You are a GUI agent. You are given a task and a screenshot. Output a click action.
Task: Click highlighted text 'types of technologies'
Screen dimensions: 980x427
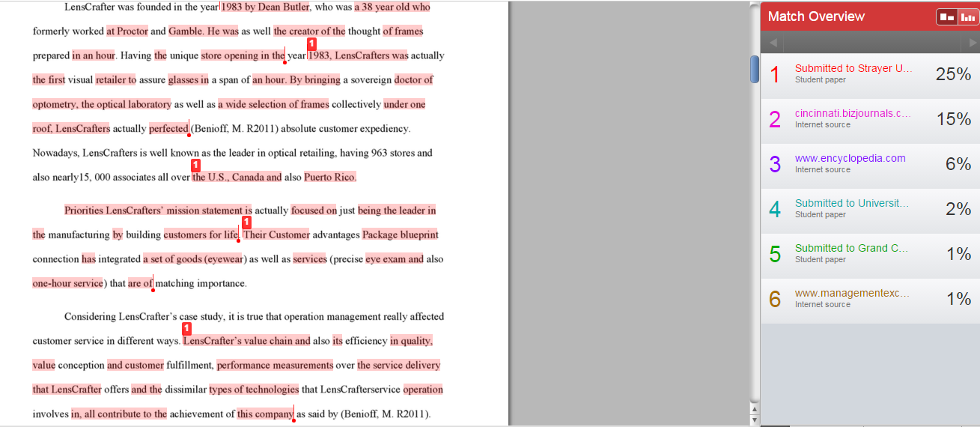click(x=254, y=390)
